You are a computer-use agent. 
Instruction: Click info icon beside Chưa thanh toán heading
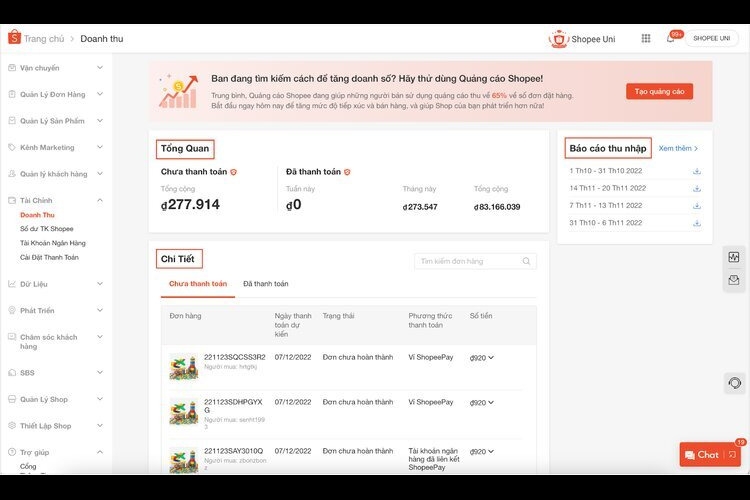click(x=233, y=172)
